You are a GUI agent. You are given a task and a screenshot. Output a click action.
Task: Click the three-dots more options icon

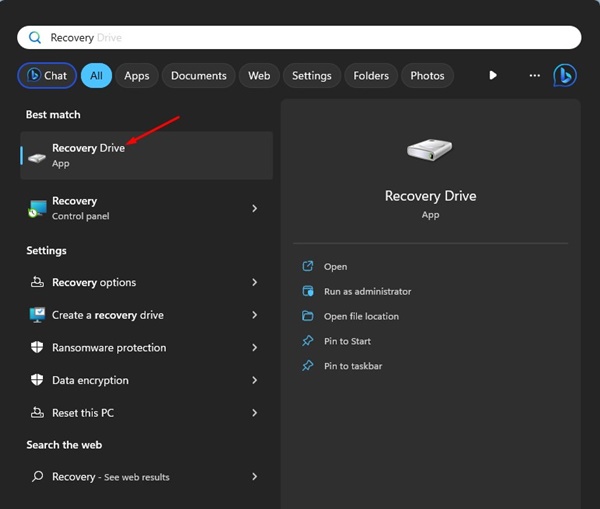[534, 75]
